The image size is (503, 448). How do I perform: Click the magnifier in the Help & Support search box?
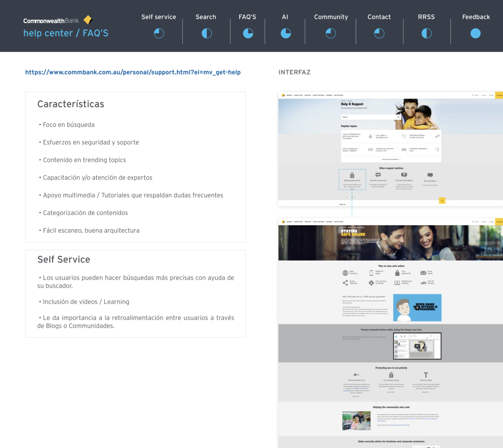click(399, 117)
